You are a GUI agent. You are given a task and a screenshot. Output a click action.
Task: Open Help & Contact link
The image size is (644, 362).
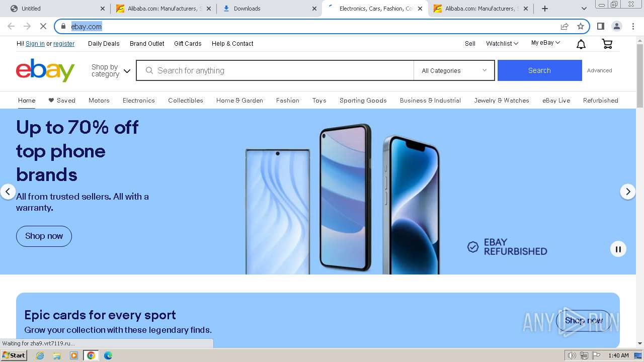pyautogui.click(x=232, y=44)
